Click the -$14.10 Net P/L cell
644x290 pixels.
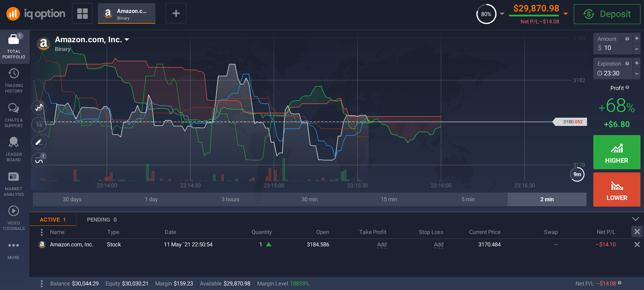(x=606, y=245)
